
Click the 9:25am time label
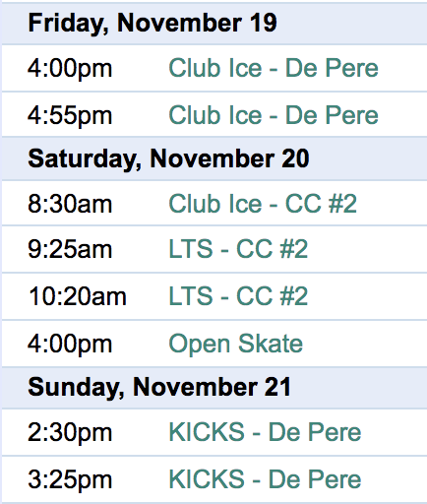pos(70,249)
